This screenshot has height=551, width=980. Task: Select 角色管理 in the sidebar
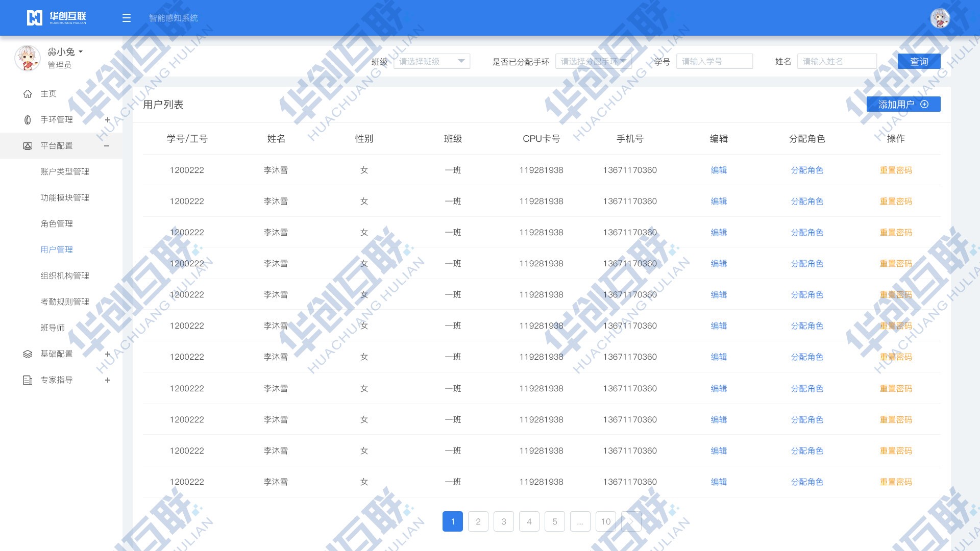point(57,223)
